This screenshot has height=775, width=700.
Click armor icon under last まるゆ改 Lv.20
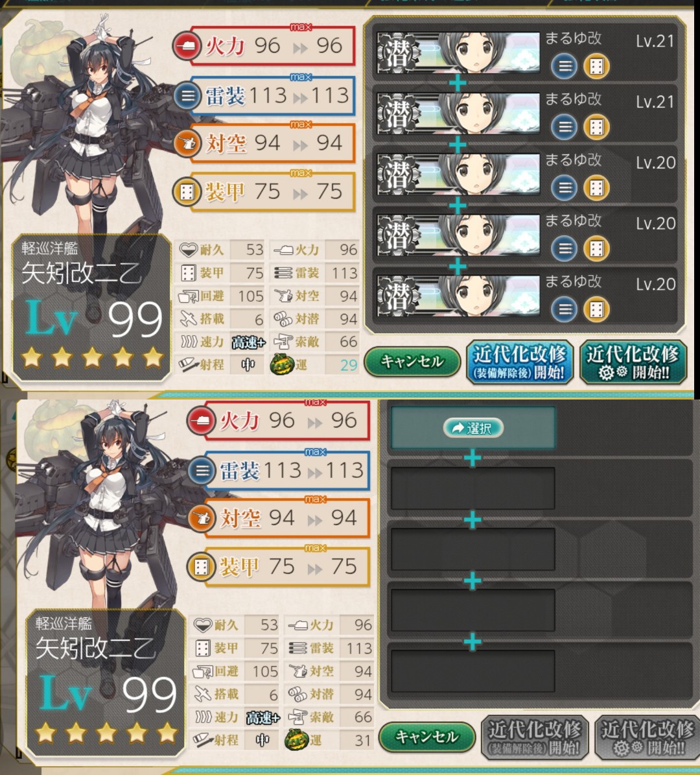click(x=596, y=309)
